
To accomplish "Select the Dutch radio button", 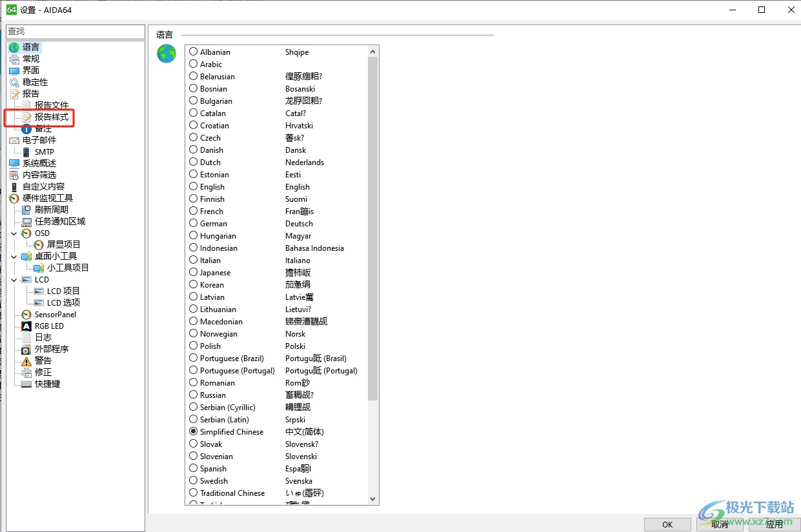I will tap(194, 162).
